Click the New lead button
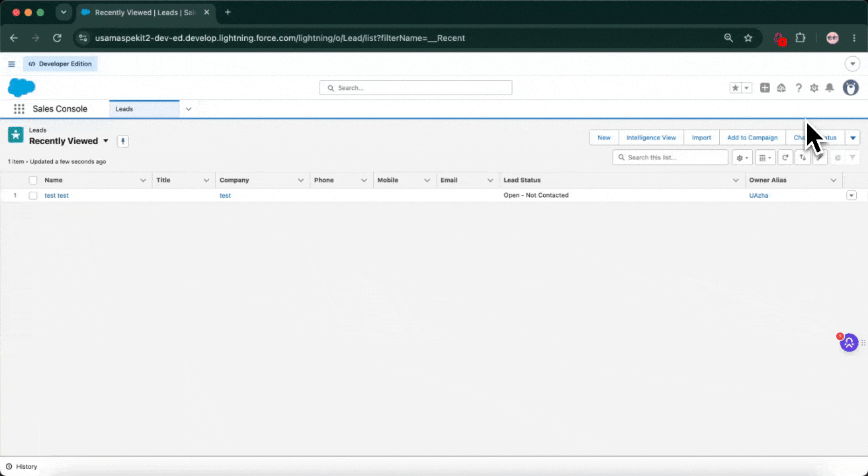Screen dimensions: 868x476 (604, 138)
